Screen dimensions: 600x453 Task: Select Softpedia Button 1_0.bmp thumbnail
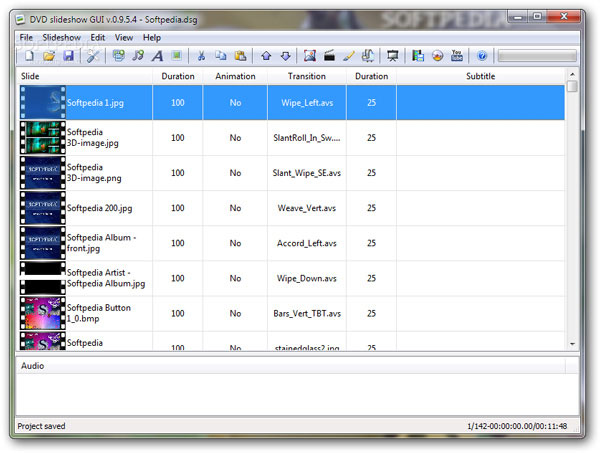click(x=43, y=313)
